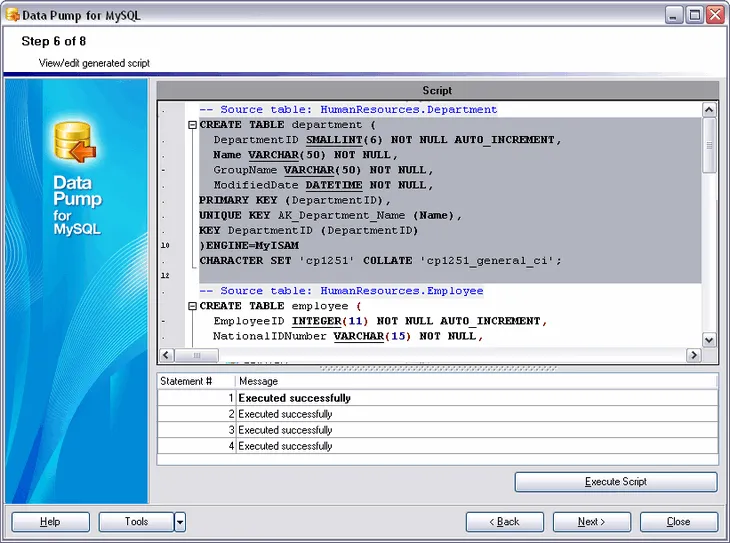Click the )ENGINE=MyISAM line

(x=249, y=245)
